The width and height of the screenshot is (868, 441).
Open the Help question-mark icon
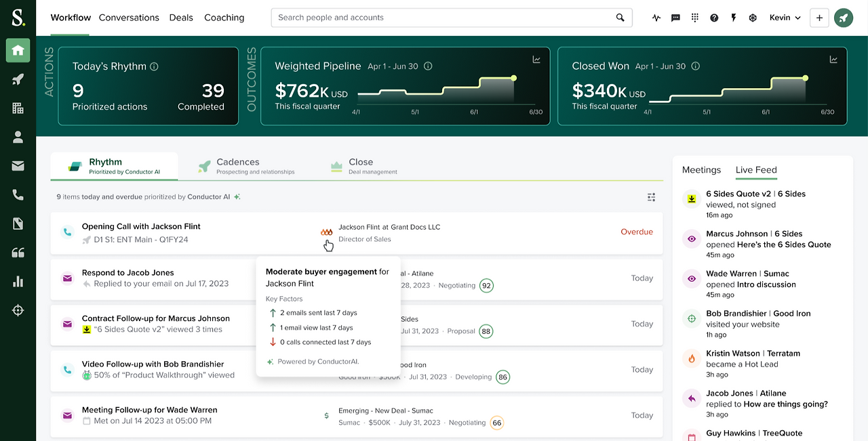(x=714, y=18)
